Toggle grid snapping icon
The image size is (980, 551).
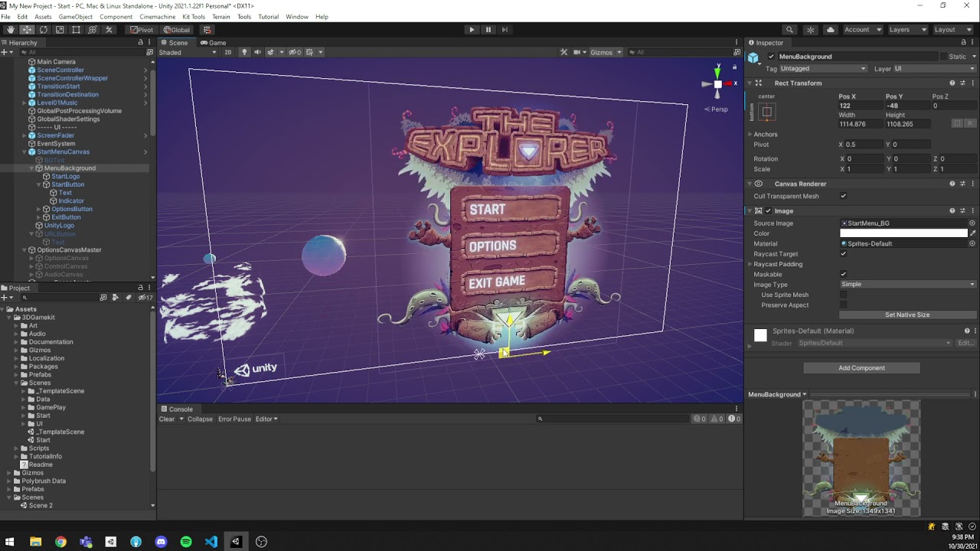[x=206, y=30]
